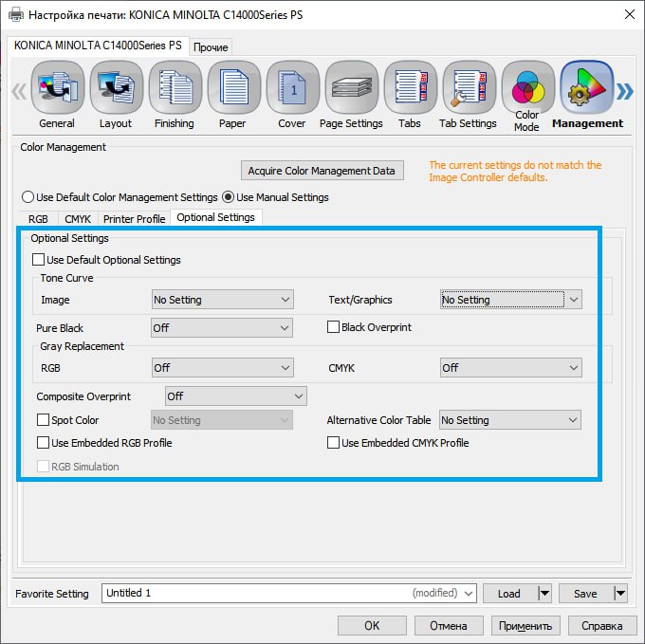Click Acquire Color Management Data button

coord(322,171)
